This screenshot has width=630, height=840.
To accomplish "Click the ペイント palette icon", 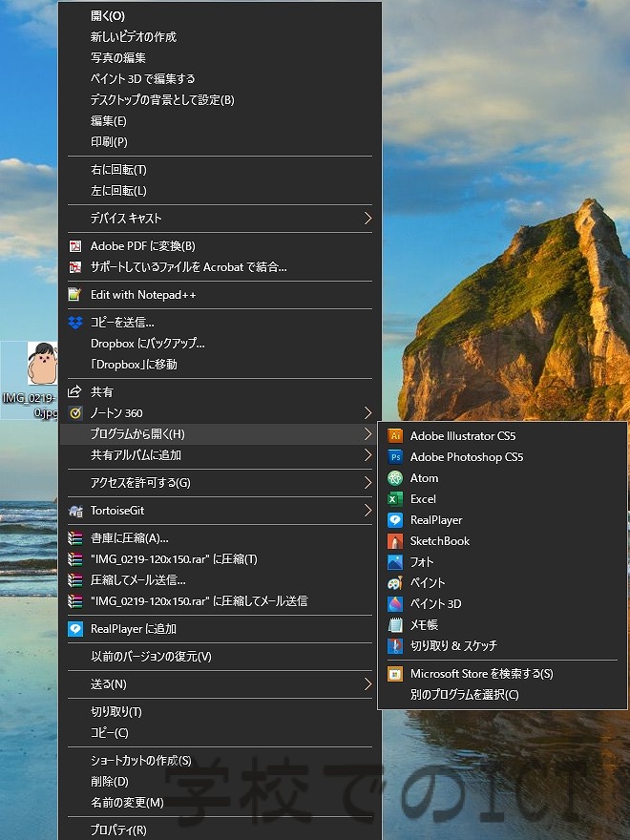I will tap(395, 583).
